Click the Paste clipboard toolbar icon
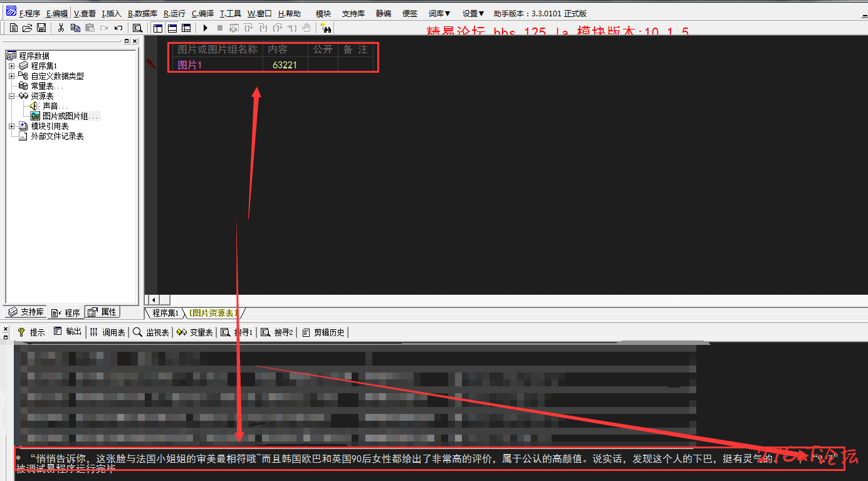This screenshot has width=868, height=481. pos(90,28)
